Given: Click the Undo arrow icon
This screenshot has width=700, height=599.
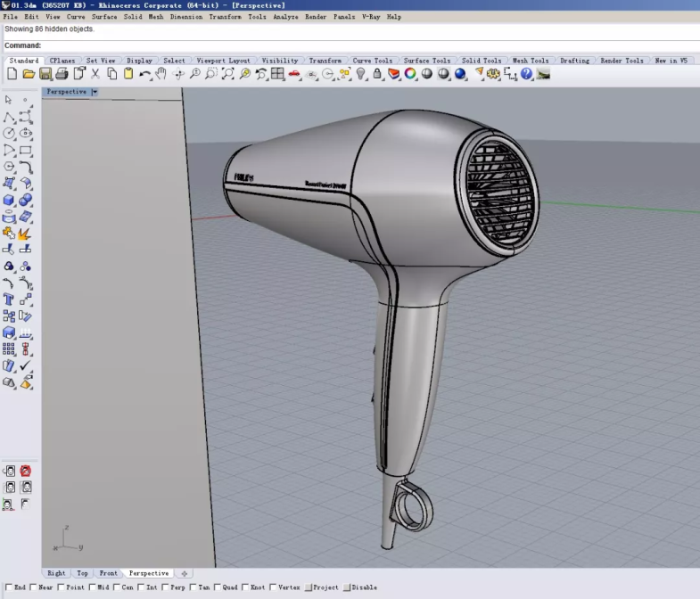Looking at the screenshot, I should pyautogui.click(x=144, y=74).
